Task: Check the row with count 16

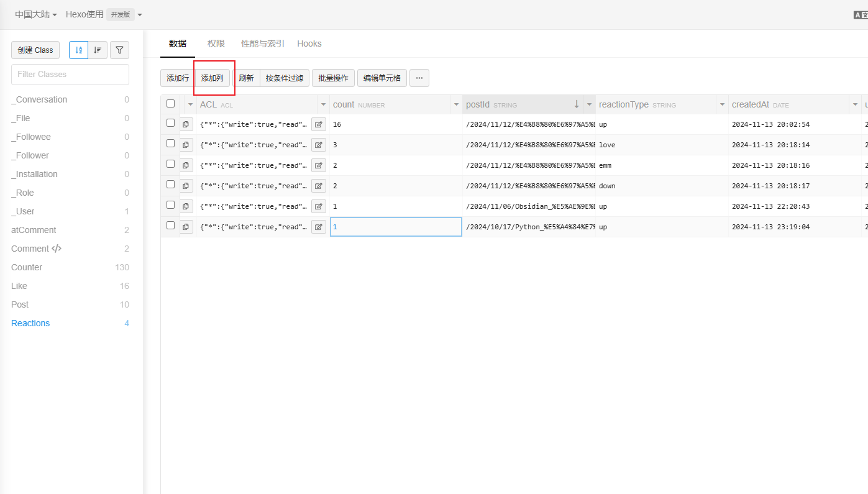Action: coord(170,123)
